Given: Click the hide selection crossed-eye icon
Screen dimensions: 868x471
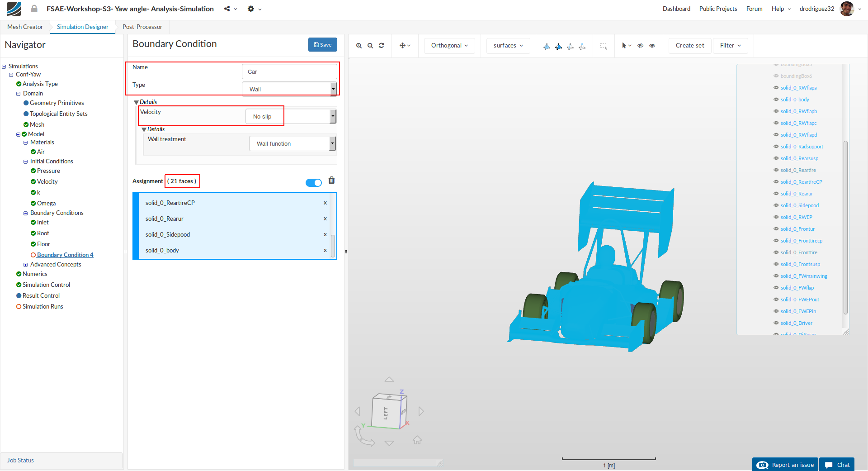Looking at the screenshot, I should [x=641, y=46].
